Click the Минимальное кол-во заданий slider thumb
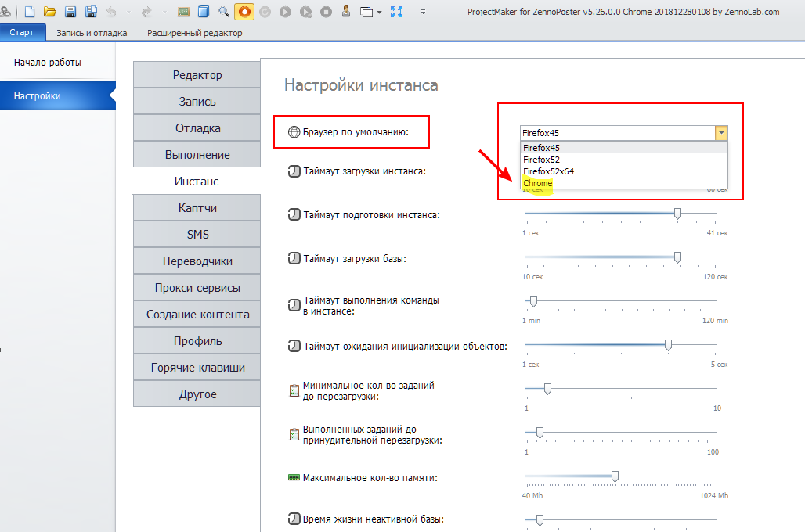 pos(548,389)
